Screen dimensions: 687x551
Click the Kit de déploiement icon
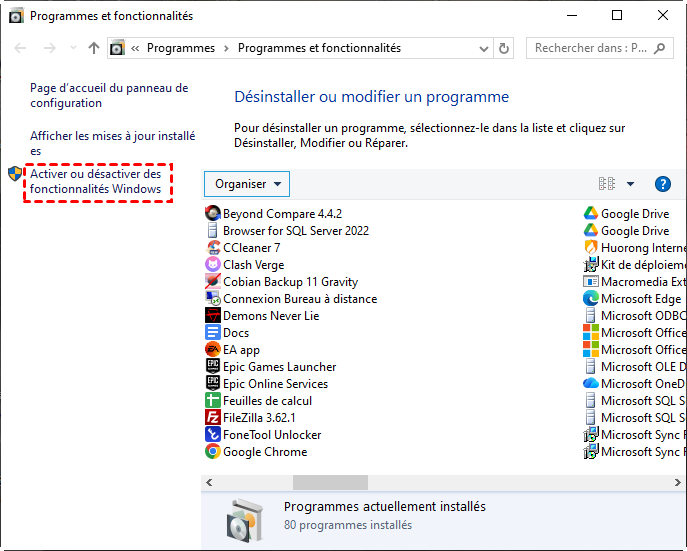591,265
